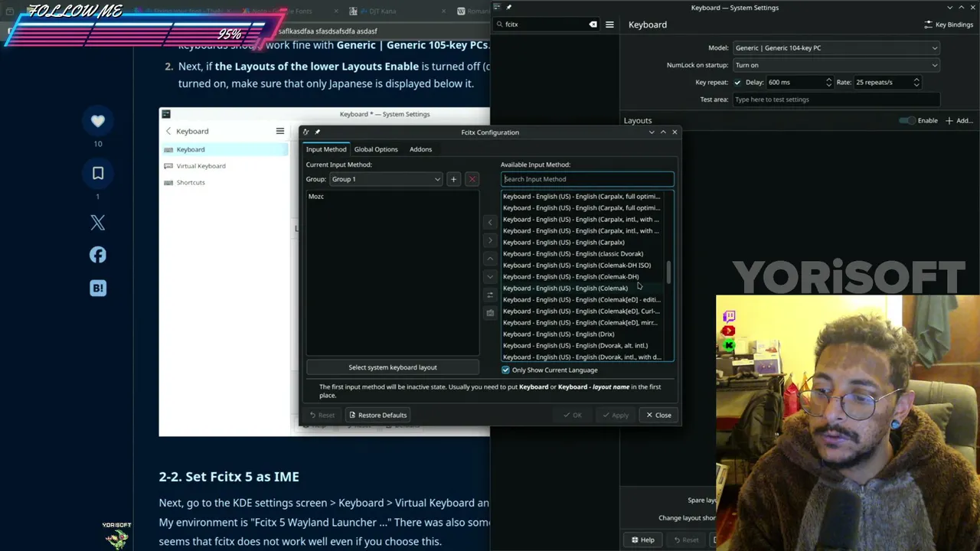Share the article on Facebook

98,255
